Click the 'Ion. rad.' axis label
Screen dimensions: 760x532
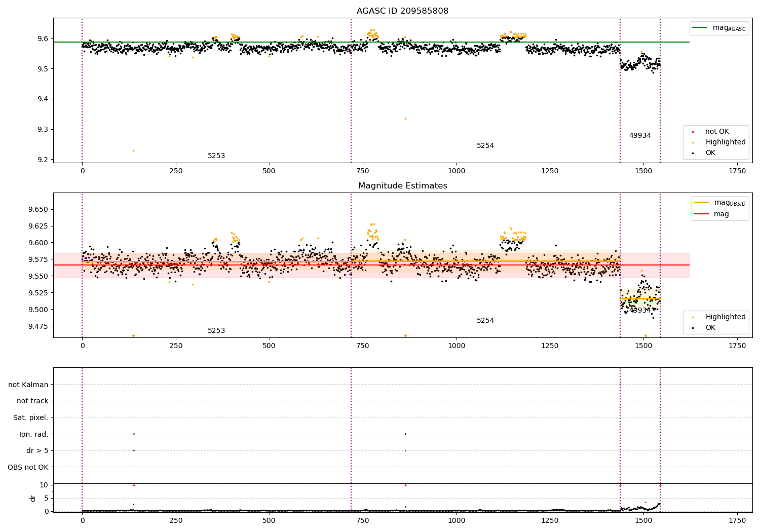tap(34, 435)
